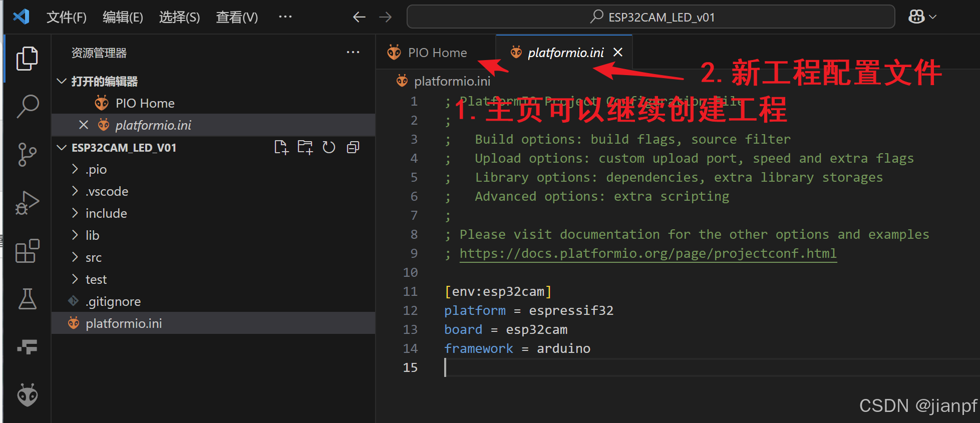This screenshot has height=423, width=980.
Task: Close the platformio.ini editor tab
Action: coord(618,52)
